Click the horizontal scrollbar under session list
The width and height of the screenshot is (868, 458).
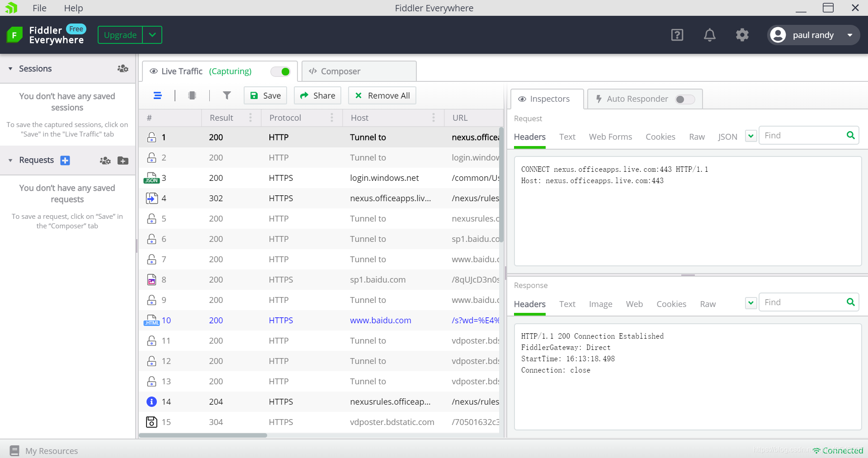click(203, 435)
